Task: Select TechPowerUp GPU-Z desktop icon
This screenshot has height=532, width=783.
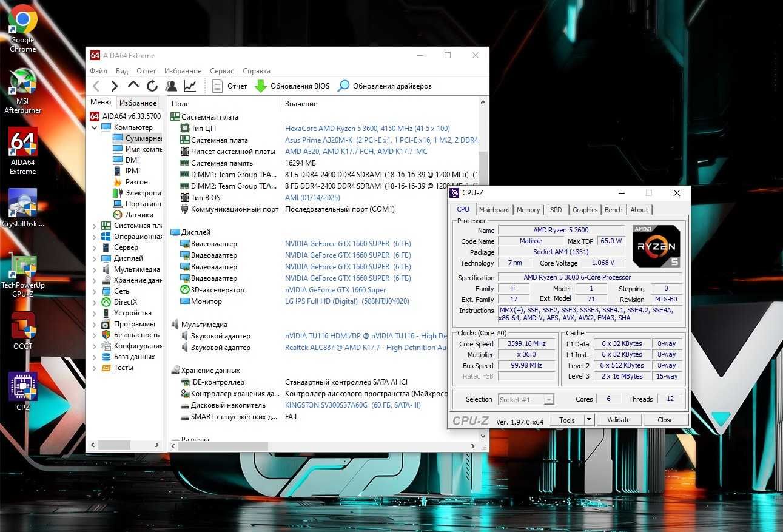Action: [x=23, y=276]
